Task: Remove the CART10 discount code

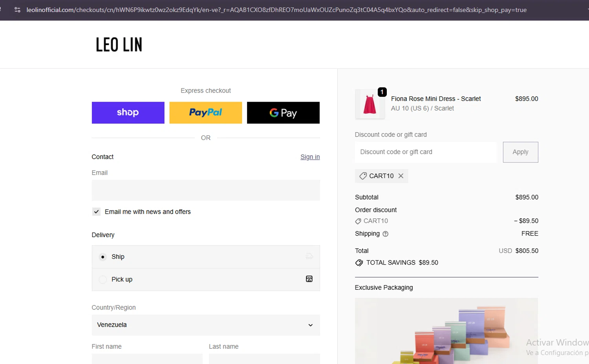Action: click(x=401, y=176)
